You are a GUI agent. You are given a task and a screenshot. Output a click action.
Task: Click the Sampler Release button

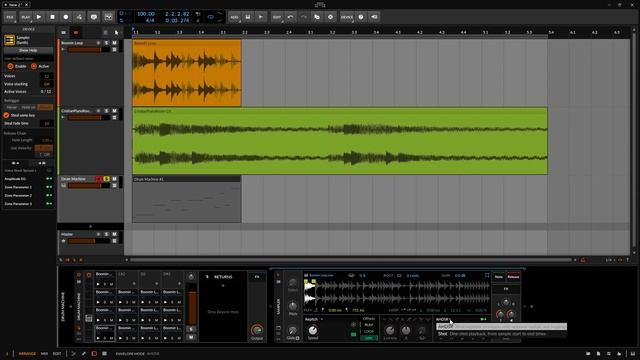click(x=513, y=277)
